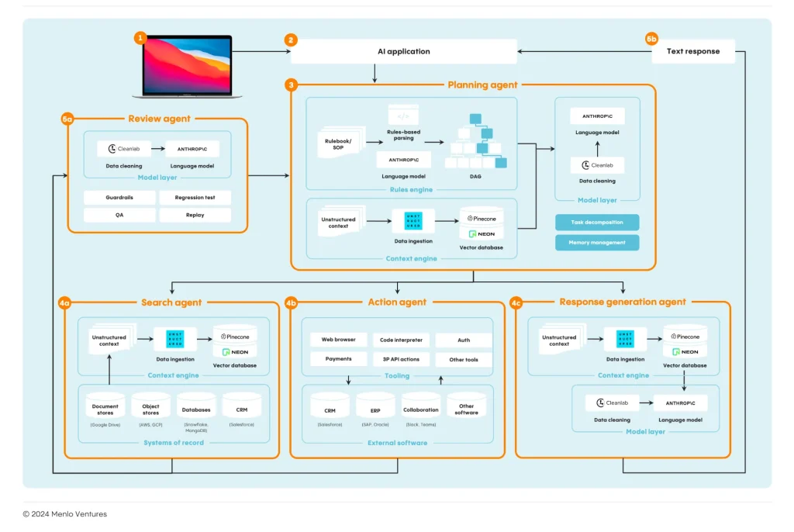Click the Document stores cylinder icon
The width and height of the screenshot is (794, 532).
click(105, 407)
